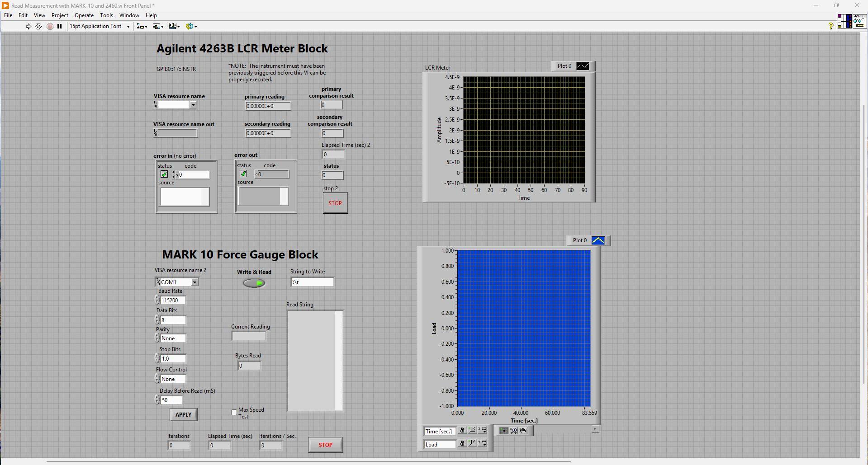Open X-axis format x.xx menu

(x=483, y=430)
